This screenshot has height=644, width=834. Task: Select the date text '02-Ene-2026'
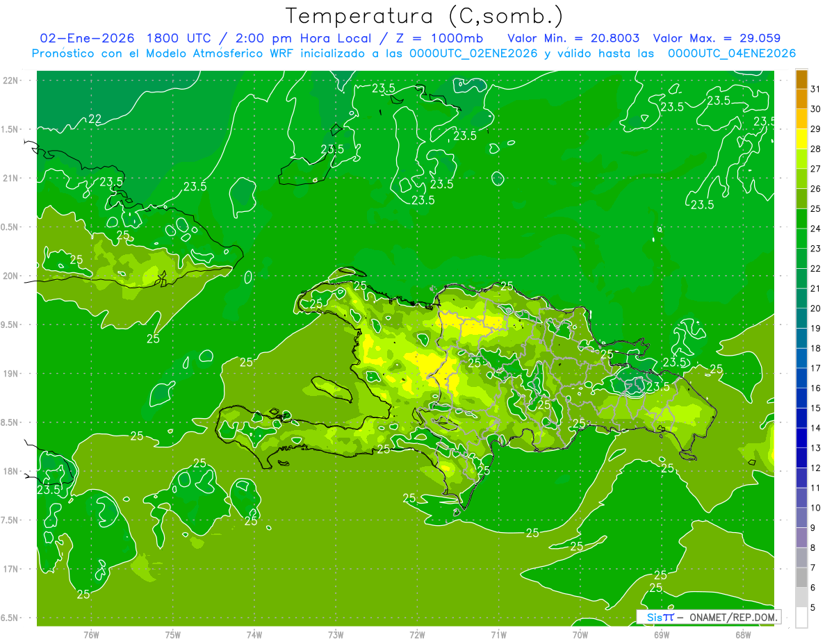(x=86, y=38)
